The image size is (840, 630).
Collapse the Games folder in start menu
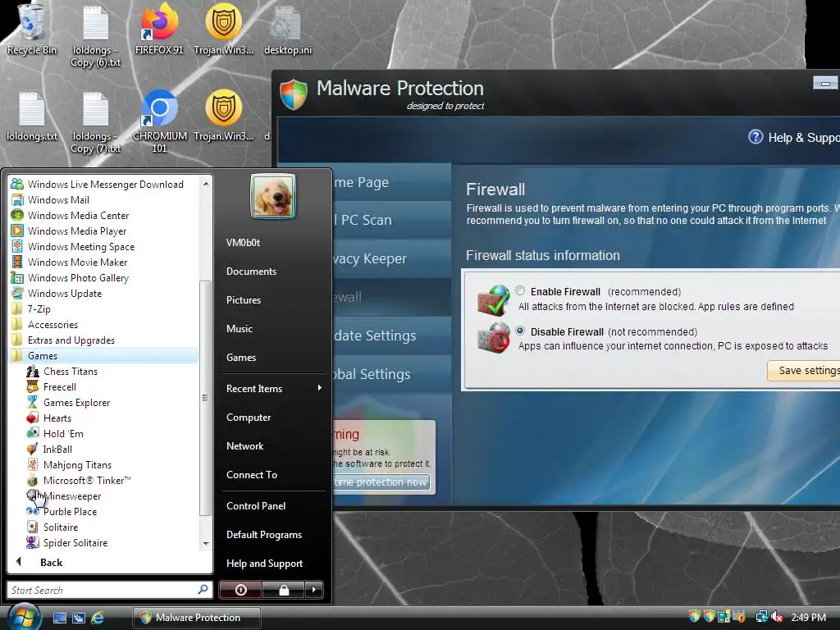coord(43,356)
